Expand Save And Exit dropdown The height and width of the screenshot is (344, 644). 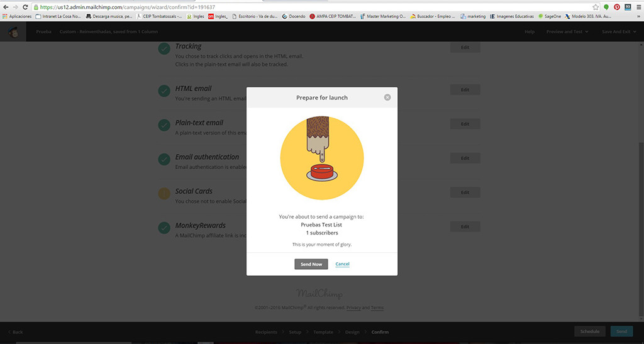(619, 31)
